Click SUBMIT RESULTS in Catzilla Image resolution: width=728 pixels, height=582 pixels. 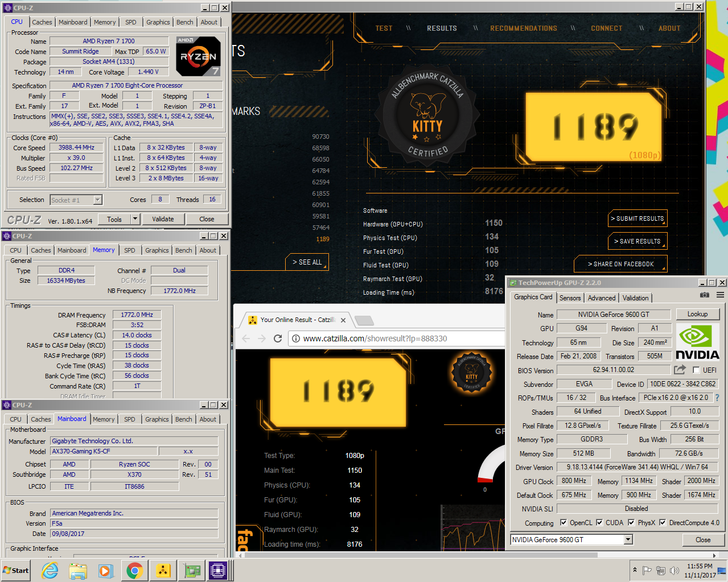(637, 218)
